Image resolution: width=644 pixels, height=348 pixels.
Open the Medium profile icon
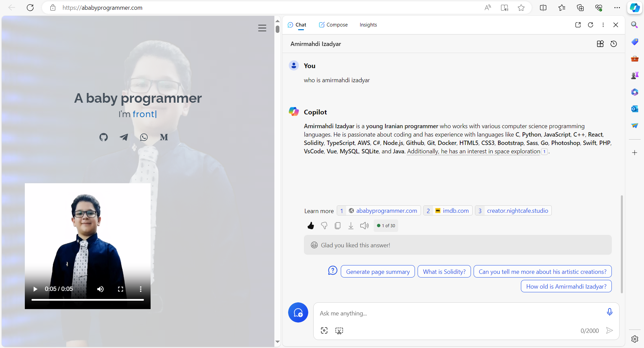click(x=164, y=137)
